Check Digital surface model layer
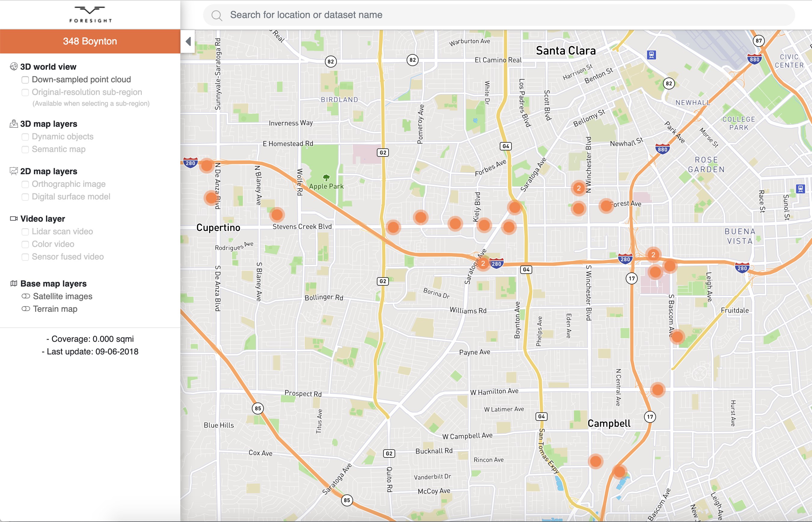Image resolution: width=812 pixels, height=522 pixels. pos(25,197)
